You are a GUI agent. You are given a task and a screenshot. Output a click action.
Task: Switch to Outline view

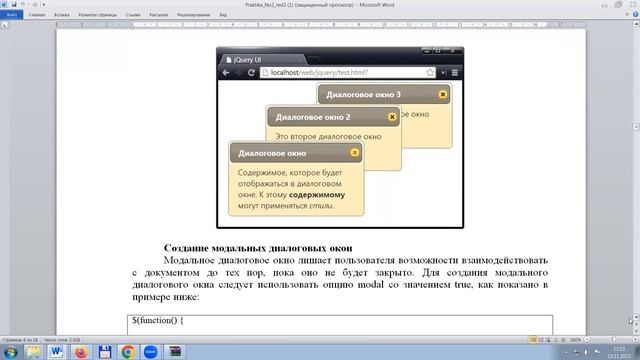click(556, 340)
